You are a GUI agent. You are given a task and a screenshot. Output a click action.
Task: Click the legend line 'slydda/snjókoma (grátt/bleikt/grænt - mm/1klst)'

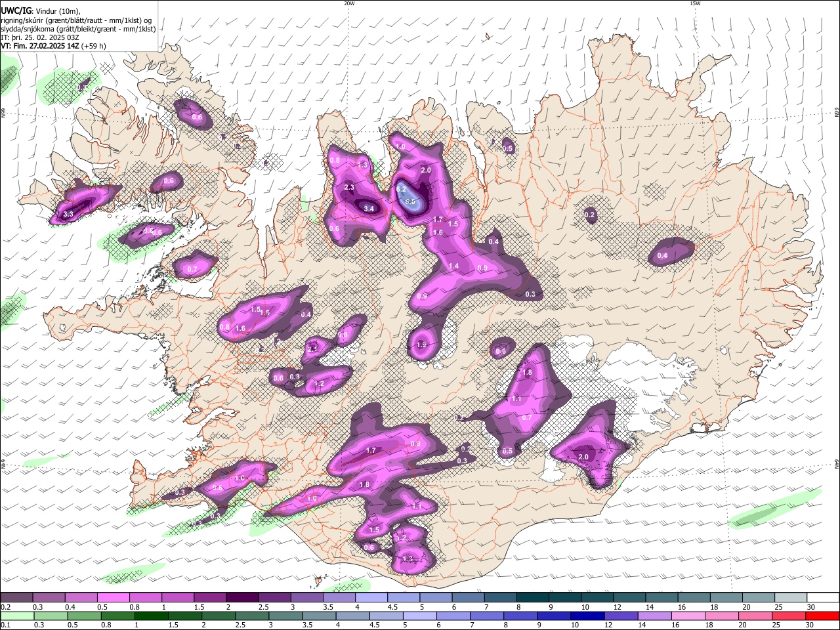78,29
